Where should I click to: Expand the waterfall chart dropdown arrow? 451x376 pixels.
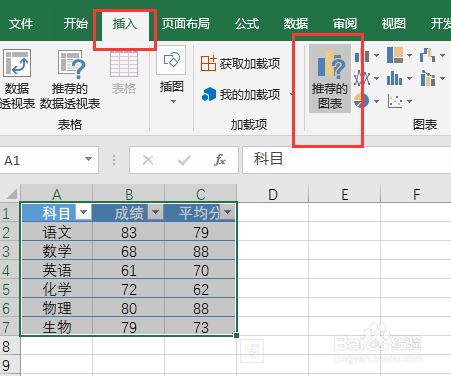(442, 56)
